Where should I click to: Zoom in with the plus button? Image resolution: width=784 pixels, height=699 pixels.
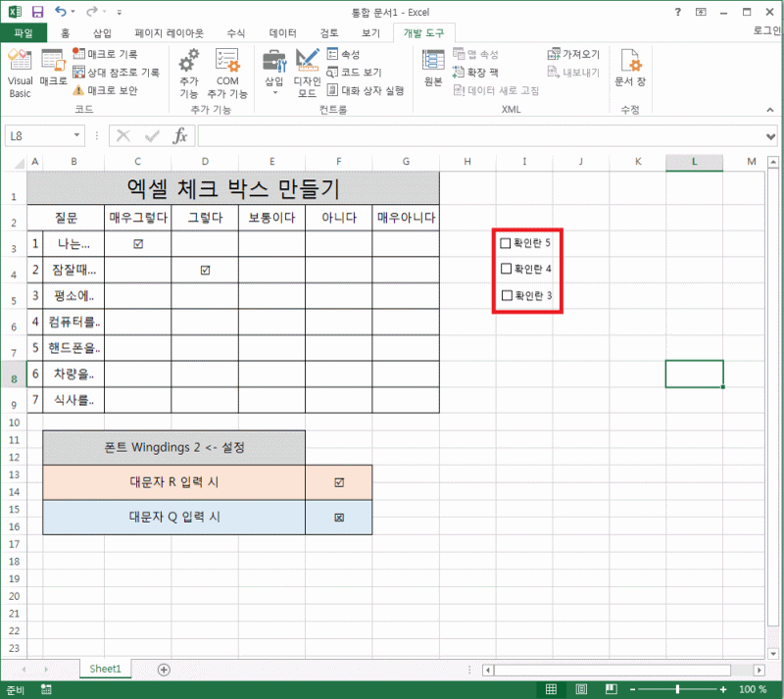point(722,689)
